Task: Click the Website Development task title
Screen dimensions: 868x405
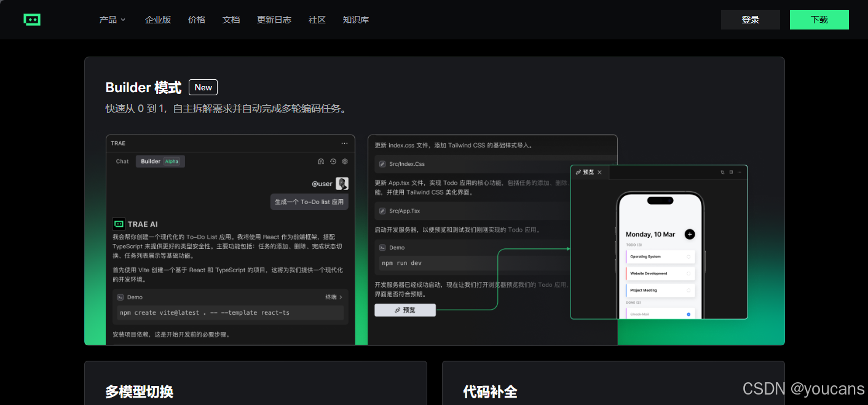Action: click(649, 273)
